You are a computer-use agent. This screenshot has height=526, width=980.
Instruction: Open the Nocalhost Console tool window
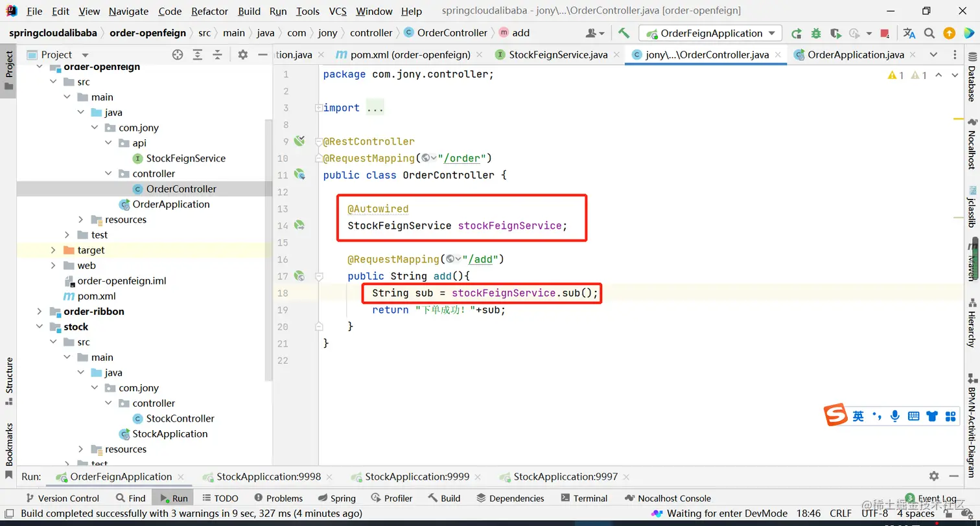(x=667, y=498)
